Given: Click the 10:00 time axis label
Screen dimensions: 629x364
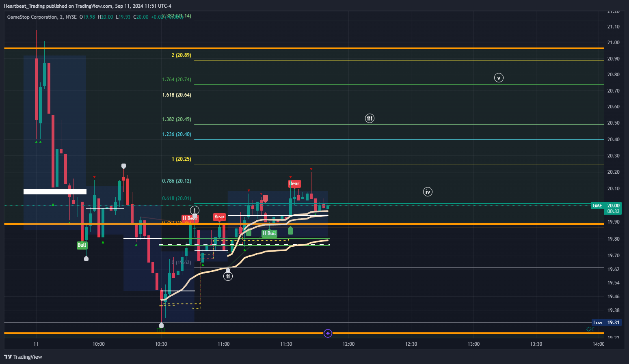Looking at the screenshot, I should click(99, 344).
